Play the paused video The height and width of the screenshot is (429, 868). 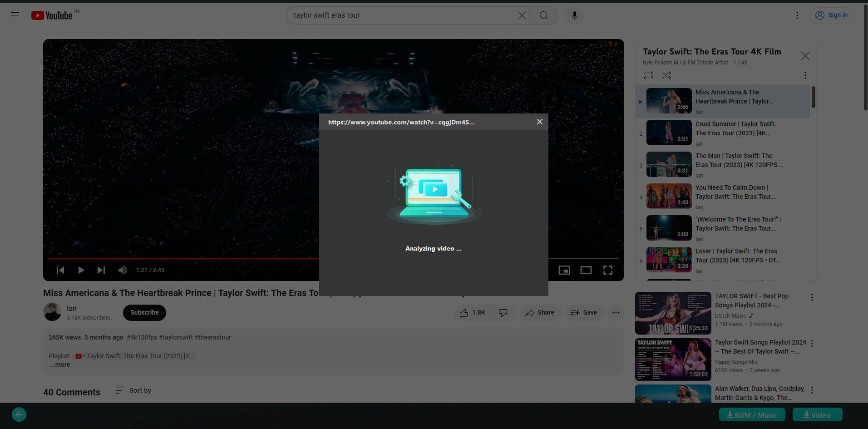pos(81,270)
